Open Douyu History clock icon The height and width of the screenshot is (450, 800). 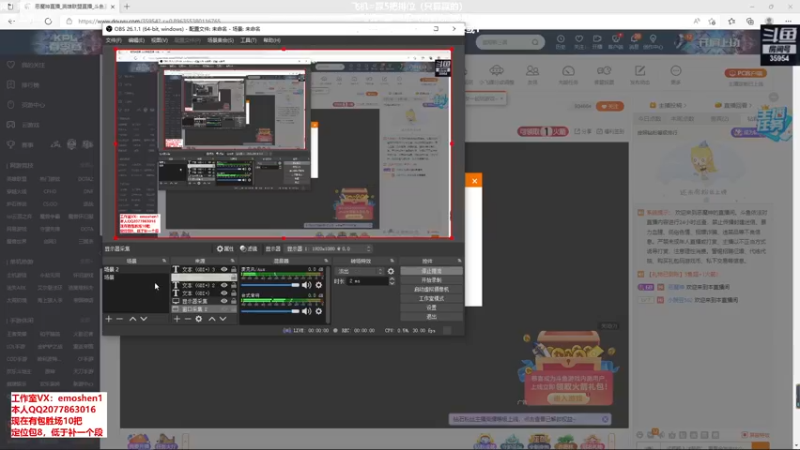click(561, 41)
